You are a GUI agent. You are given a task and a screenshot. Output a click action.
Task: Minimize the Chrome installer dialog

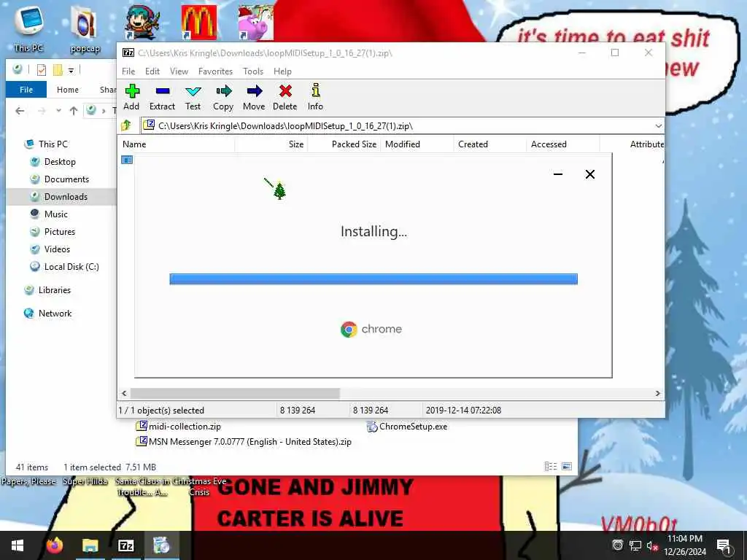coord(558,174)
